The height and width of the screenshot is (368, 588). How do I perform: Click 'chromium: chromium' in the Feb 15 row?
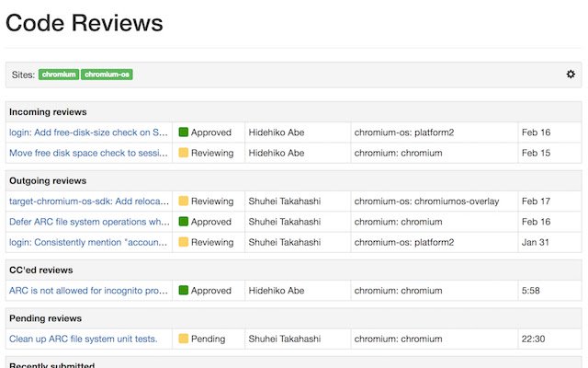[398, 153]
